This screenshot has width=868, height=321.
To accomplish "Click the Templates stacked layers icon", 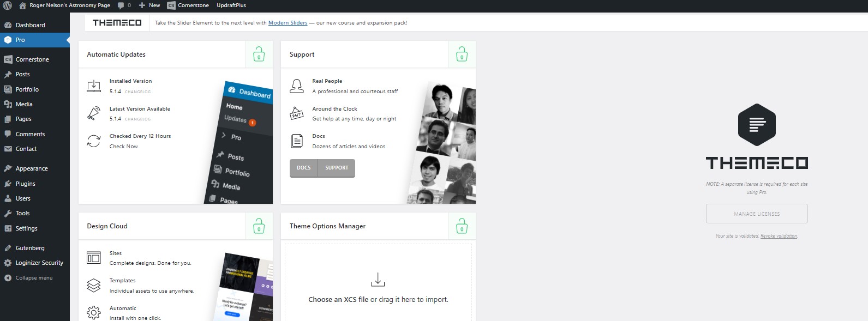I will [94, 285].
